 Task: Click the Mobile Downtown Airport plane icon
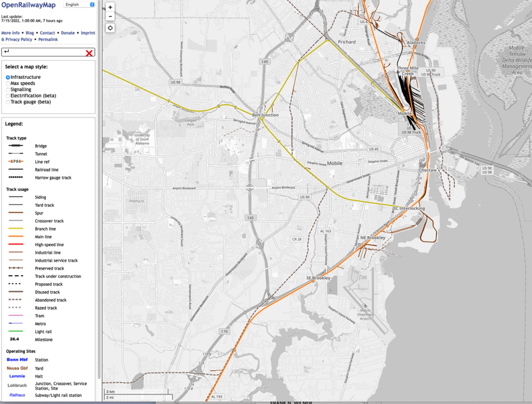coord(366,306)
